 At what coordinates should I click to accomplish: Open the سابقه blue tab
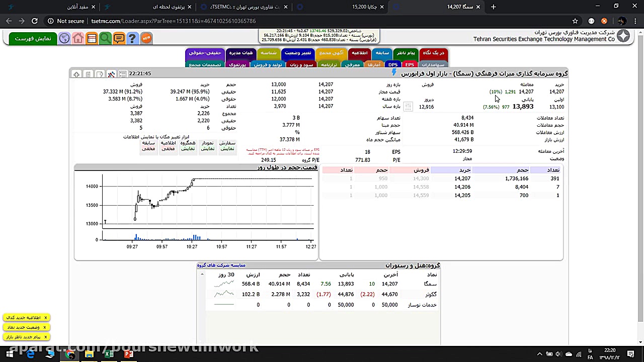pos(382,53)
